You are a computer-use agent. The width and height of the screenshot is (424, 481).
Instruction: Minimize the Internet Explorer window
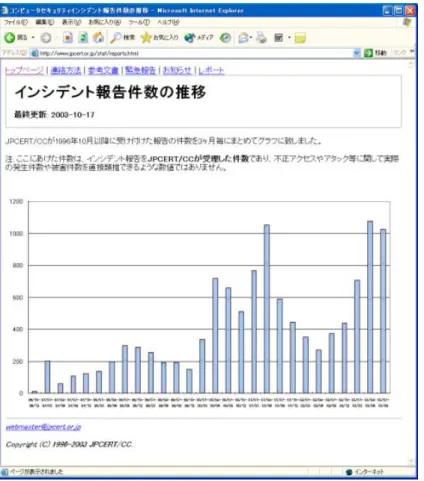coord(387,11)
